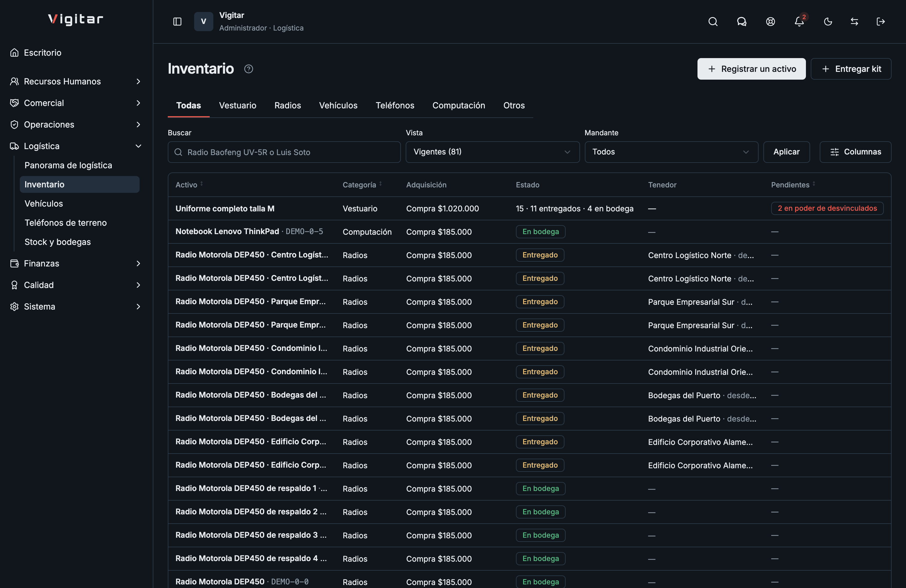The width and height of the screenshot is (906, 588).
Task: Expand Sistema menu
Action: point(76,307)
